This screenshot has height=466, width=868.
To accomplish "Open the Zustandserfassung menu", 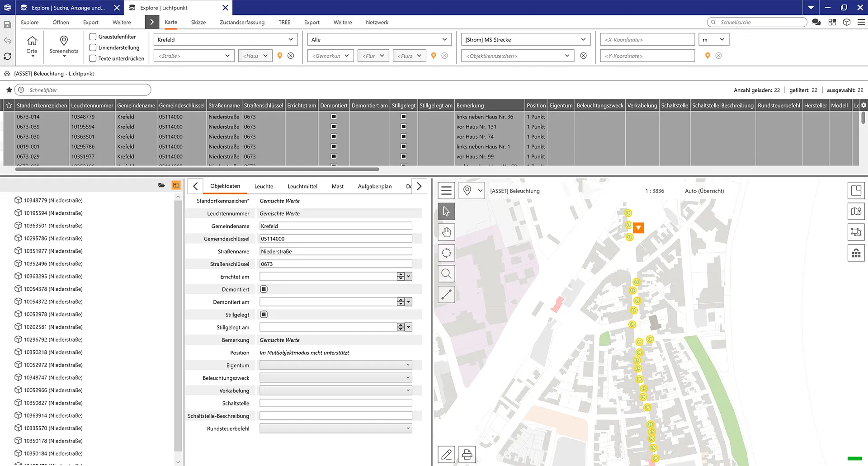I will point(242,22).
